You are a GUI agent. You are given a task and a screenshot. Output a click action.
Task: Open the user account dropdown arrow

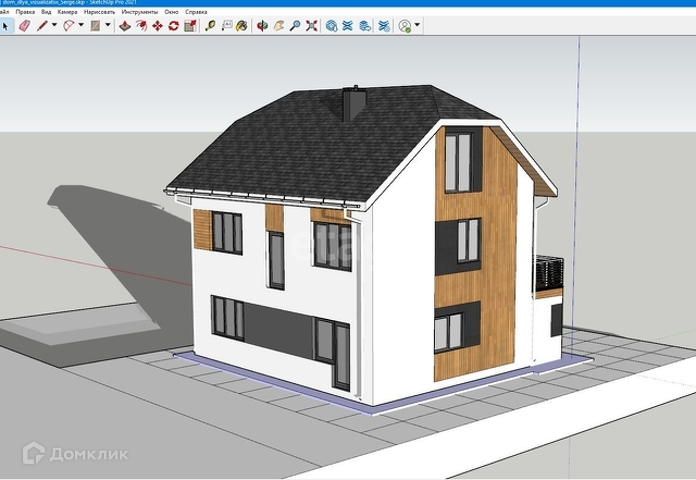click(417, 25)
